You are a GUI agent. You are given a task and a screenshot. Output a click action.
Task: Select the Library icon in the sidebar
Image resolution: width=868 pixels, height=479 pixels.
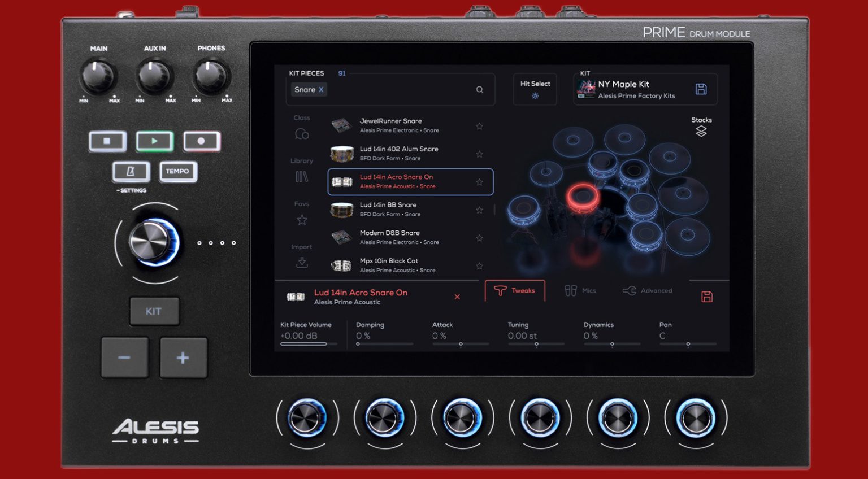tap(302, 176)
